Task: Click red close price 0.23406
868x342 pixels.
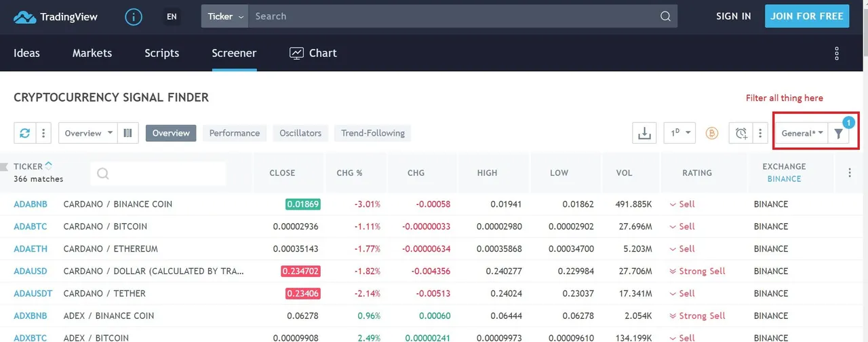Action: tap(302, 293)
